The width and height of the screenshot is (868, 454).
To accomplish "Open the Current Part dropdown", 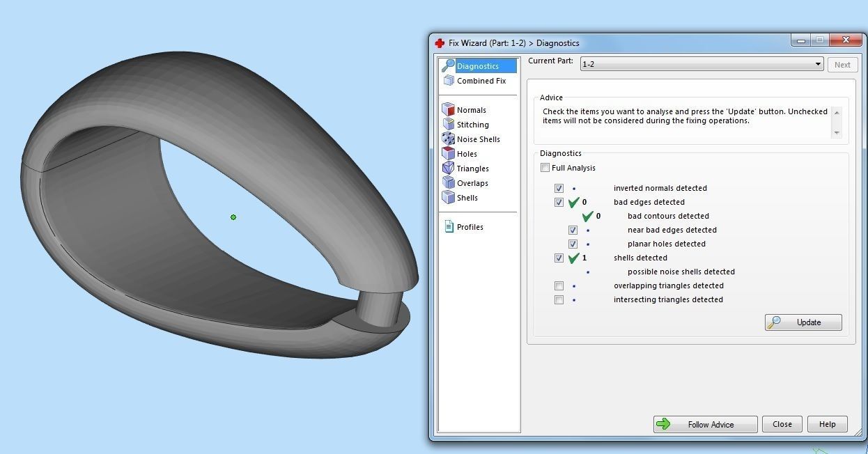I will (702, 64).
